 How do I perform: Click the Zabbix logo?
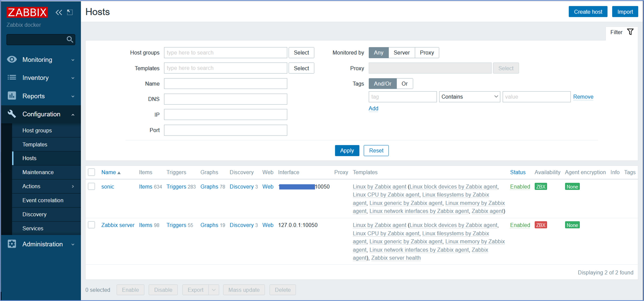(27, 12)
